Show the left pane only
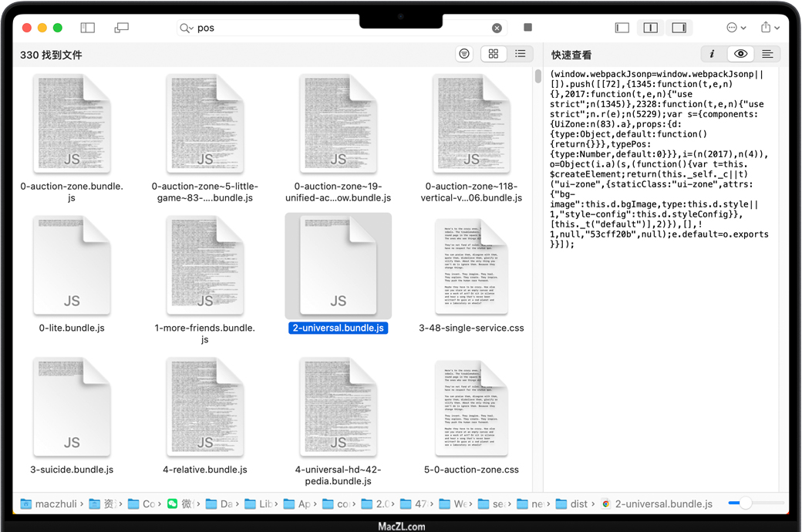The height and width of the screenshot is (532, 802). click(622, 28)
